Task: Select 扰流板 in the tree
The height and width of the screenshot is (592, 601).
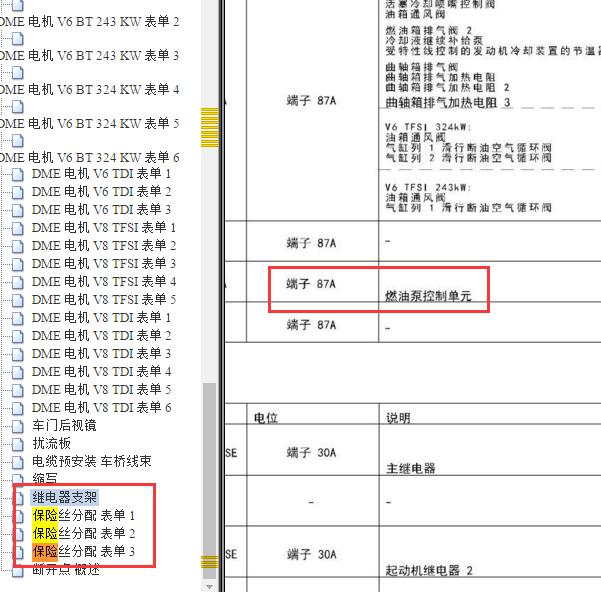Action: (51, 443)
